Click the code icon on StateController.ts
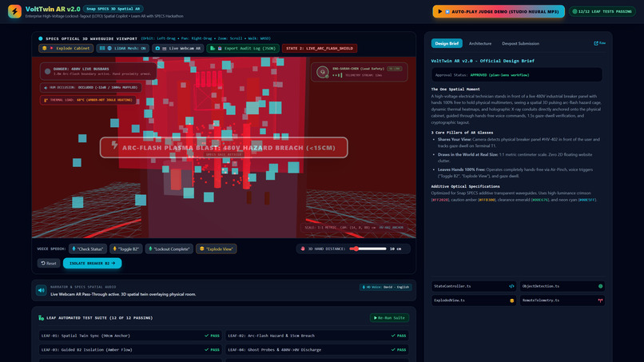The width and height of the screenshot is (644, 362). click(x=511, y=286)
